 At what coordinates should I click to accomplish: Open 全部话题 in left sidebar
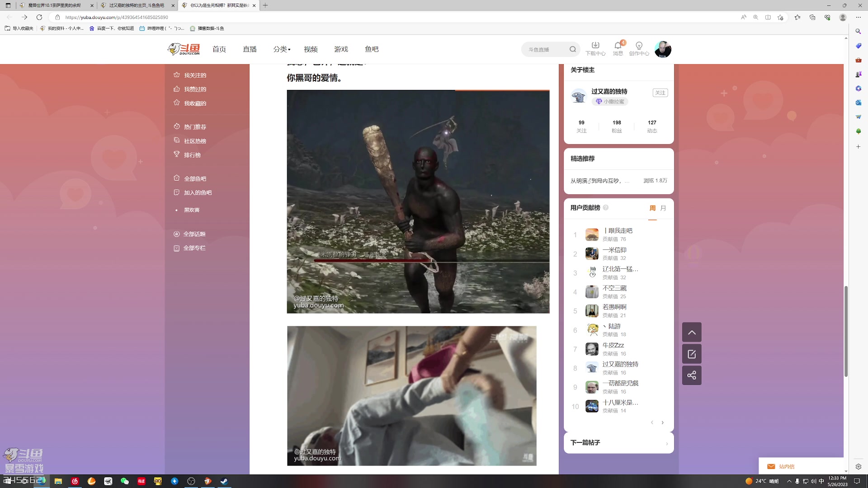pyautogui.click(x=189, y=234)
